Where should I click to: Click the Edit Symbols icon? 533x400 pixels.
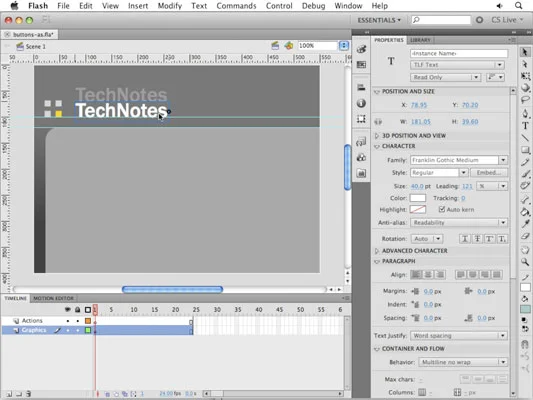click(x=289, y=46)
